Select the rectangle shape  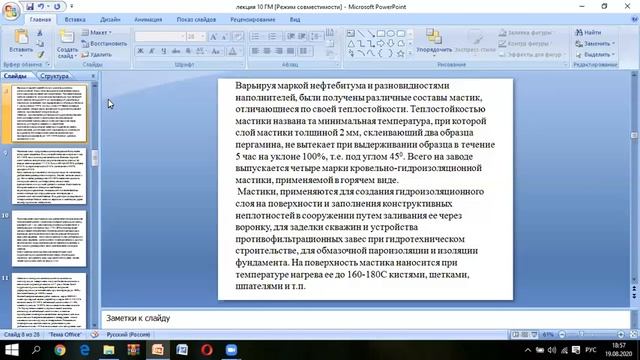(381, 33)
